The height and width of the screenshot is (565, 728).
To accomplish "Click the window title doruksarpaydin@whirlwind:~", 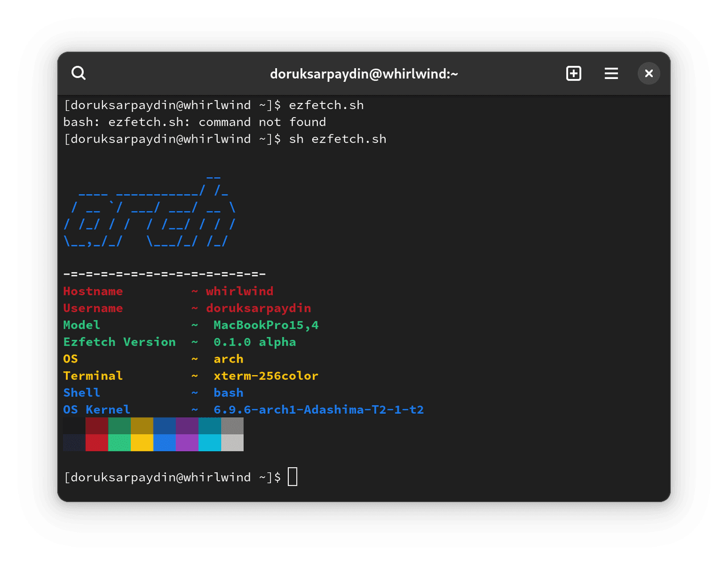I will point(364,74).
